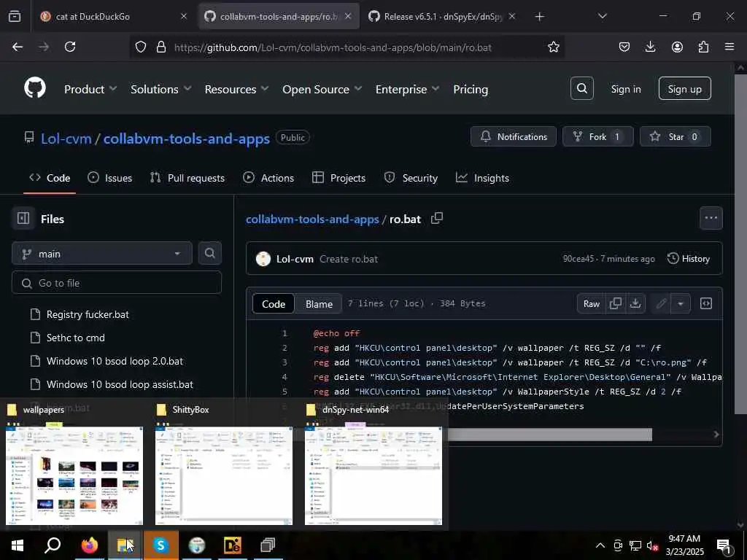Open Raw file view

(591, 303)
